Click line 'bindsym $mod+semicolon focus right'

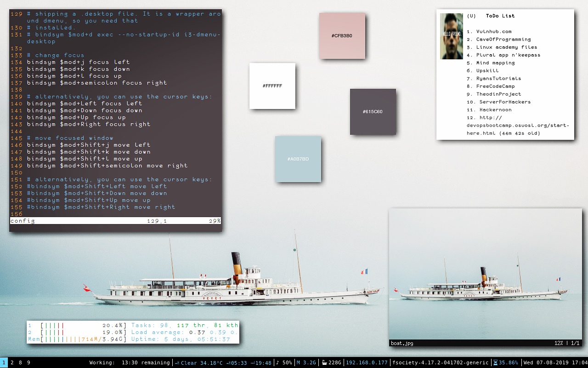click(x=97, y=83)
